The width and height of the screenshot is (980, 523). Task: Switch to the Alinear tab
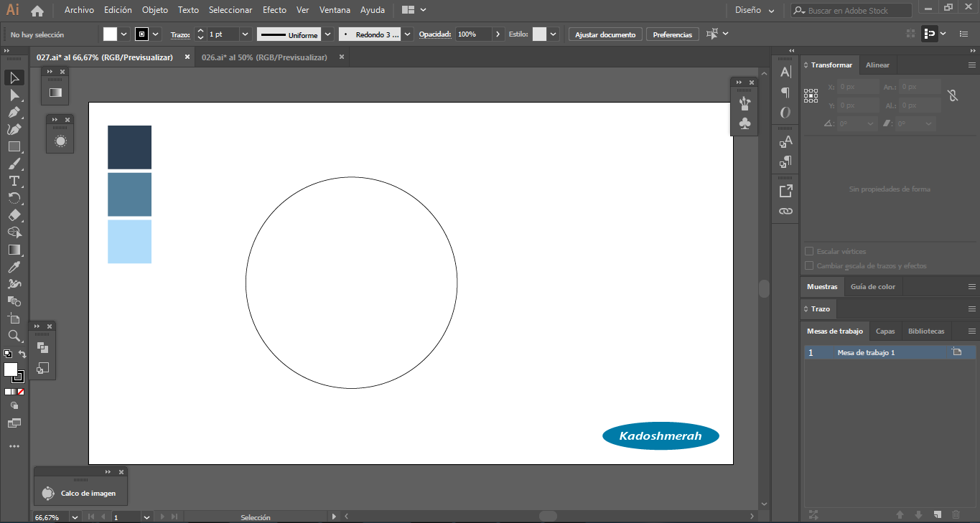(877, 65)
